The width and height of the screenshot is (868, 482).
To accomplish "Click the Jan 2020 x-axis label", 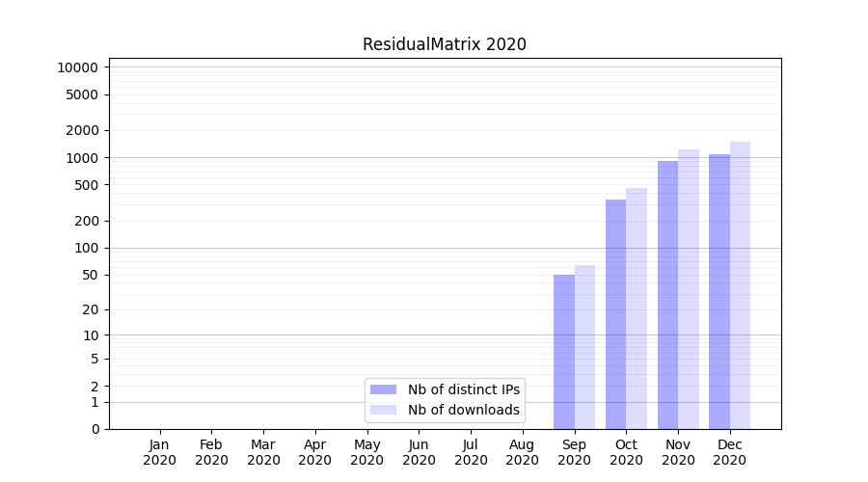I will [159, 452].
